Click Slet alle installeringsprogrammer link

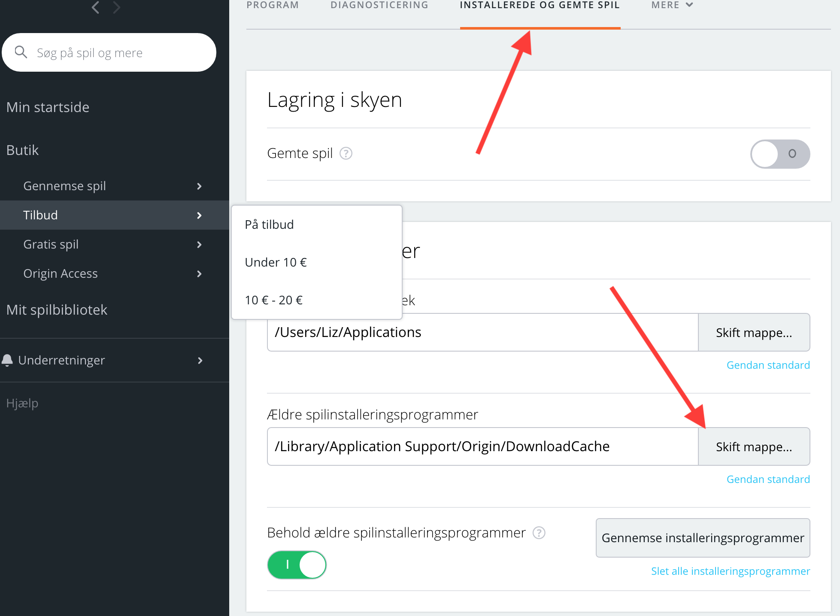pyautogui.click(x=730, y=571)
